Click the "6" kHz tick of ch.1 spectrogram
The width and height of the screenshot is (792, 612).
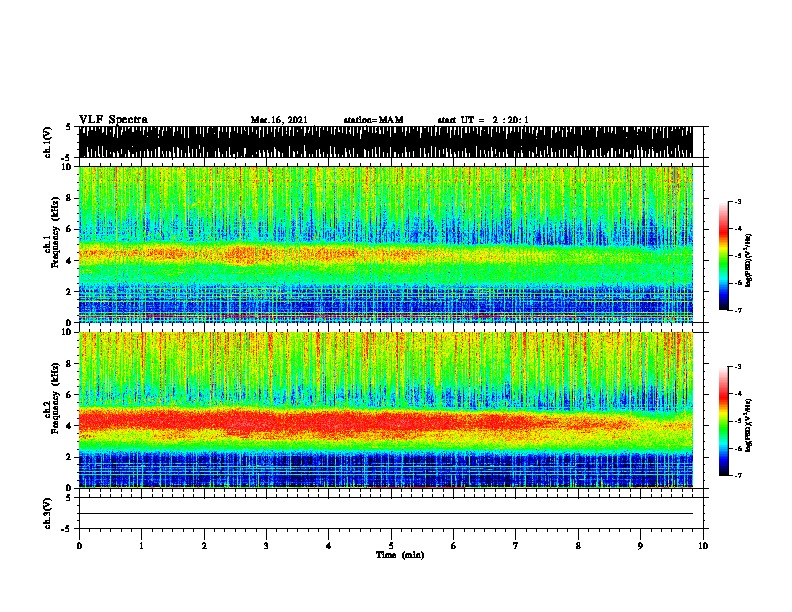click(x=70, y=229)
